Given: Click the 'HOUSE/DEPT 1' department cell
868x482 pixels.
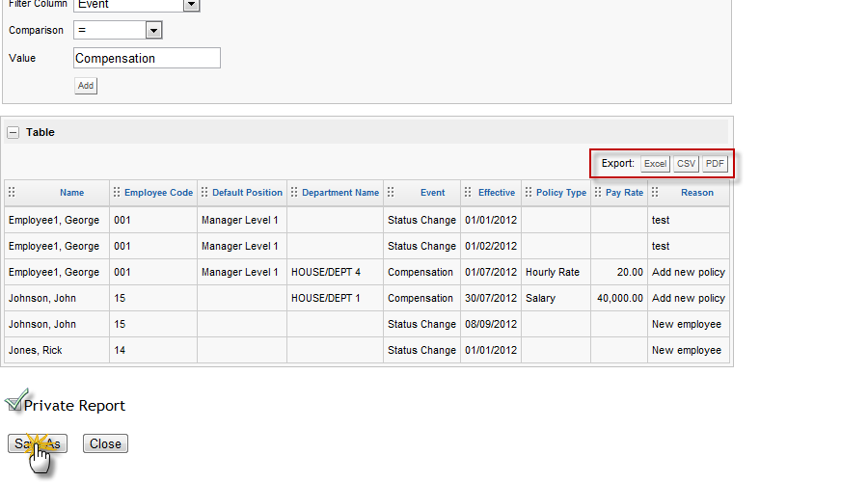Looking at the screenshot, I should [x=335, y=298].
